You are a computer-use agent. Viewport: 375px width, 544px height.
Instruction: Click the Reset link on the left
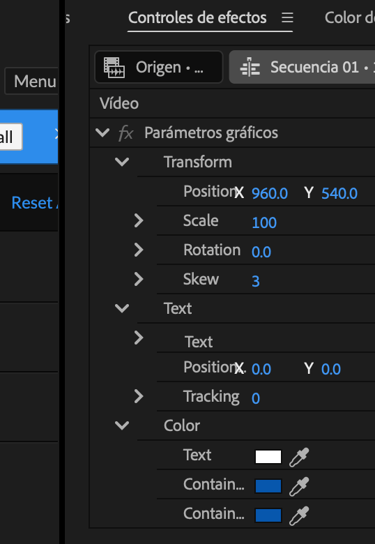tap(34, 203)
